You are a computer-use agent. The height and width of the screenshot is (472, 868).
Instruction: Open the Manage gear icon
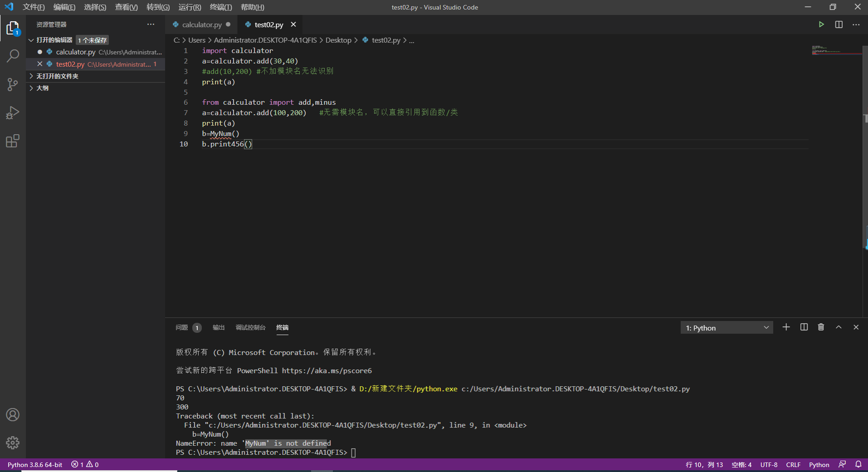(x=13, y=443)
